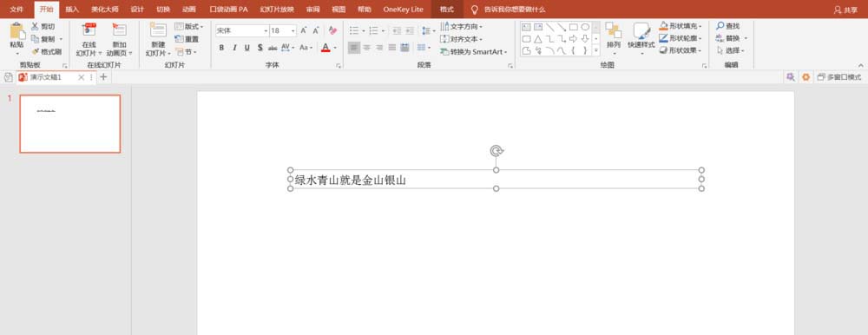The height and width of the screenshot is (335, 868).
Task: Select slide 1 thumbnail
Action: 69,123
